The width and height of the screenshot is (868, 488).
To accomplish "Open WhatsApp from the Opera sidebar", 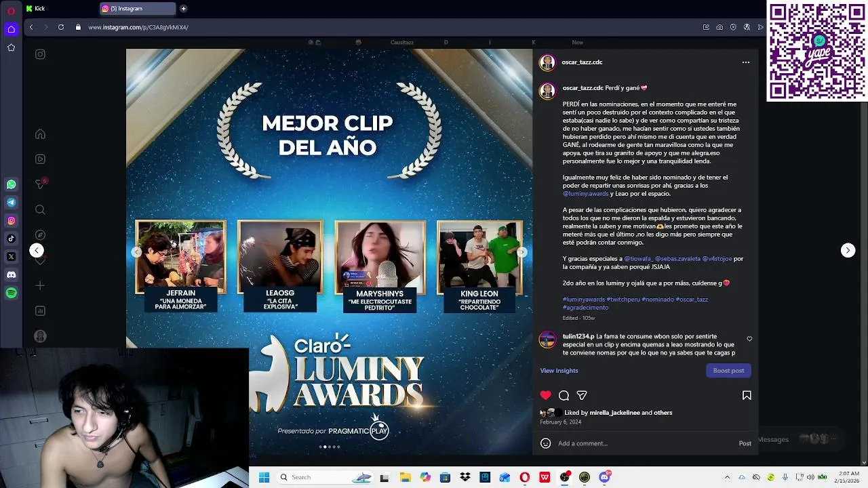I will point(11,184).
